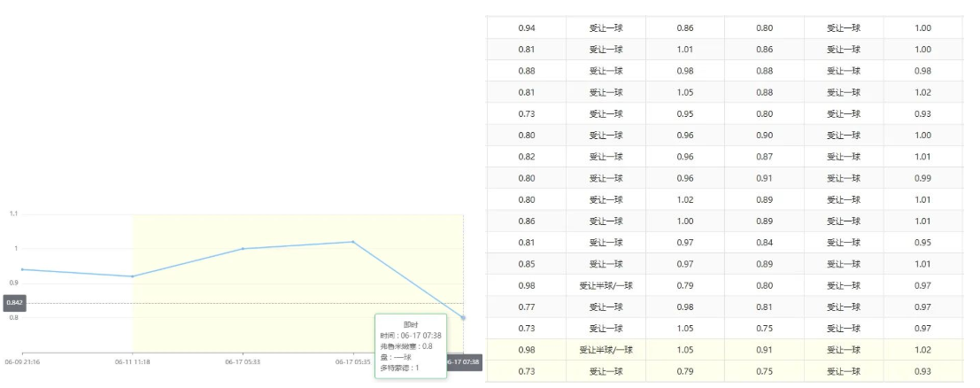980x388 pixels.
Task: Click the 0.842 value marker on y-axis
Action: tap(14, 303)
